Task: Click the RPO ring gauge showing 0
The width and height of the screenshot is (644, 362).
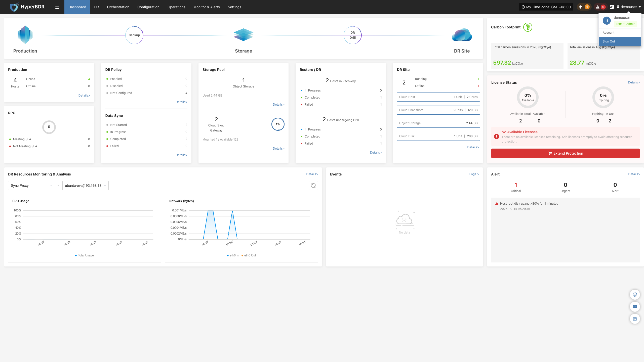Action: coord(49,127)
